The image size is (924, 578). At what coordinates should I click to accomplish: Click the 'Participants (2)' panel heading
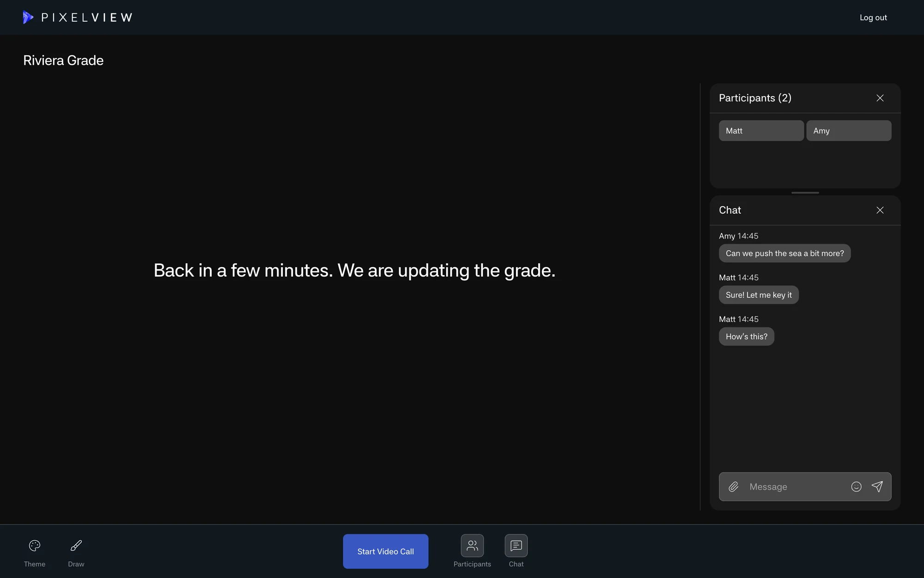coord(755,98)
